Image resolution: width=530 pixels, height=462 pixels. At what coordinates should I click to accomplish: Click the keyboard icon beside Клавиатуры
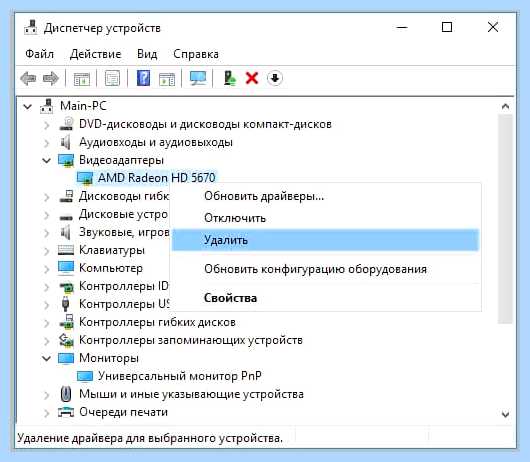[x=66, y=250]
